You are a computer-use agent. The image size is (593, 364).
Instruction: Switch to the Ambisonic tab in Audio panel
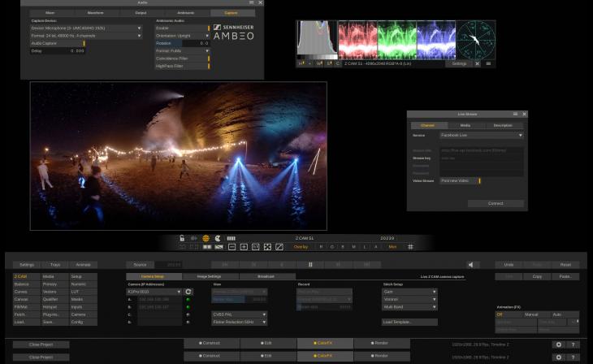point(186,13)
